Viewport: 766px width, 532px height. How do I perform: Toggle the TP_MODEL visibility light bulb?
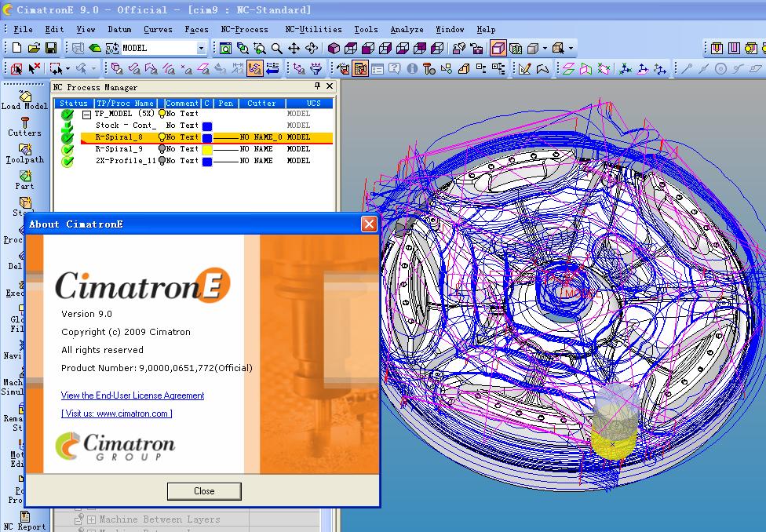162,114
